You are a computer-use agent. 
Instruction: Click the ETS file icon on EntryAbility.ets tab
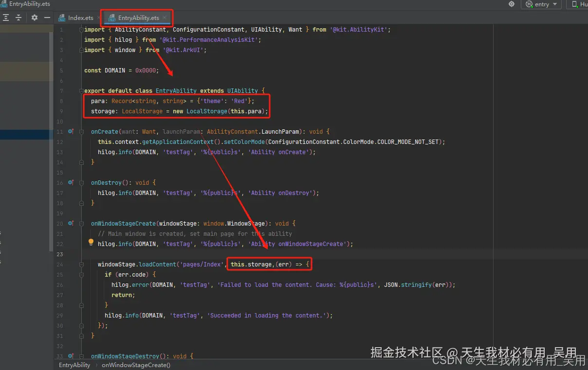point(112,18)
